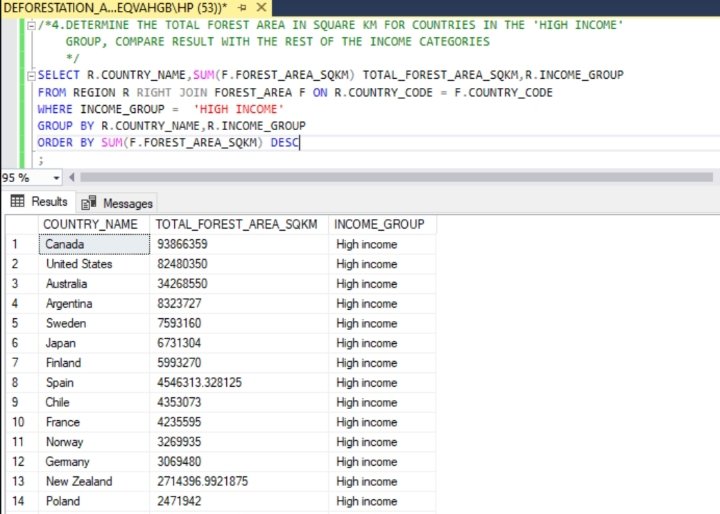Image resolution: width=720 pixels, height=514 pixels.
Task: Click the ORDER BY line's DESC keyword
Action: click(x=284, y=143)
